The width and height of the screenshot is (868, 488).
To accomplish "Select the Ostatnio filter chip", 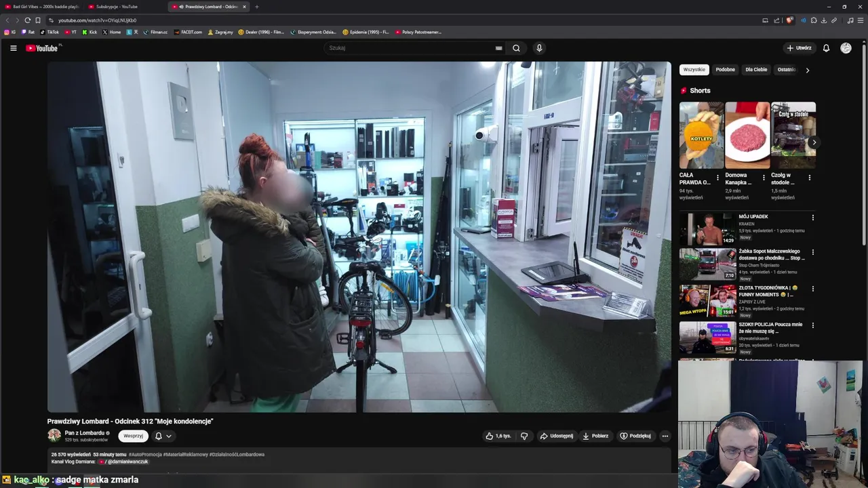I will tap(787, 69).
